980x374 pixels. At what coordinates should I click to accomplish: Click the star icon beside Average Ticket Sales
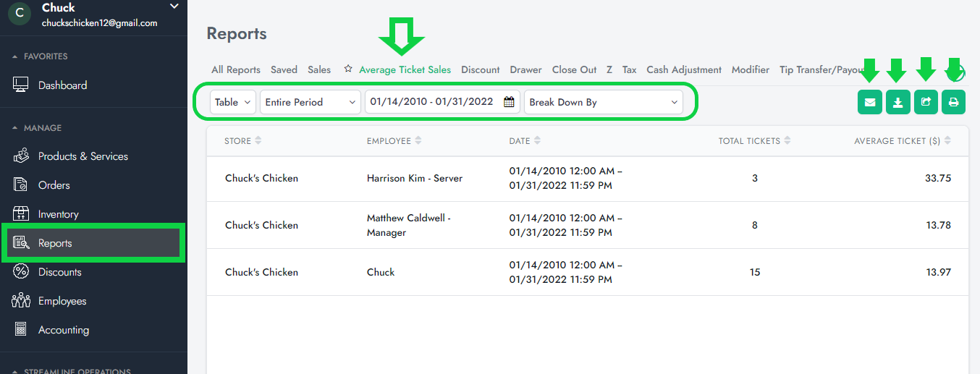(x=348, y=69)
